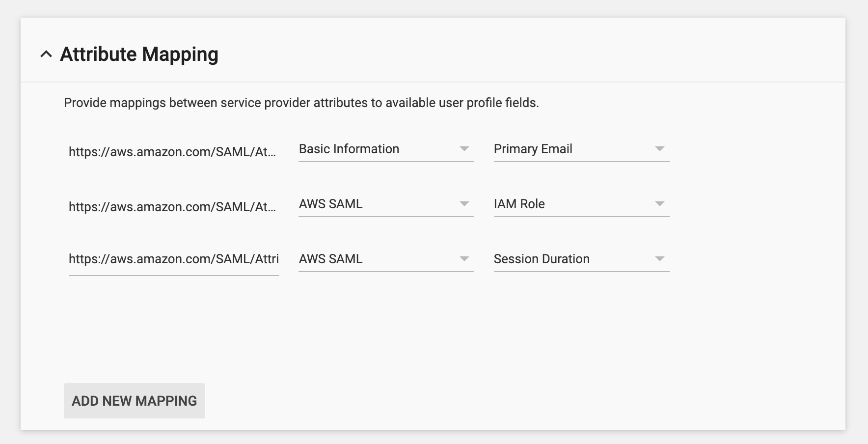Click the arrow icon beside Basic Information
868x444 pixels.
coord(464,149)
